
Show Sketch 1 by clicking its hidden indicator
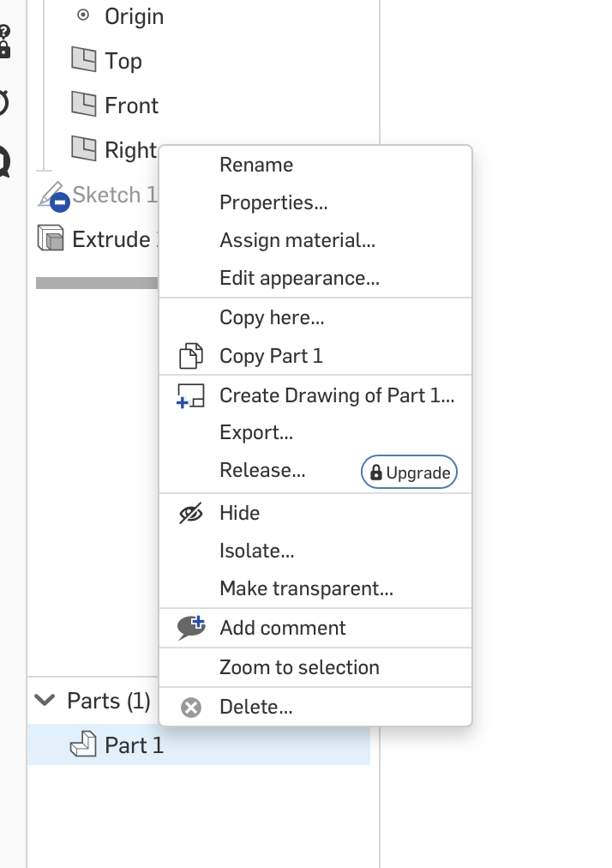[x=58, y=202]
